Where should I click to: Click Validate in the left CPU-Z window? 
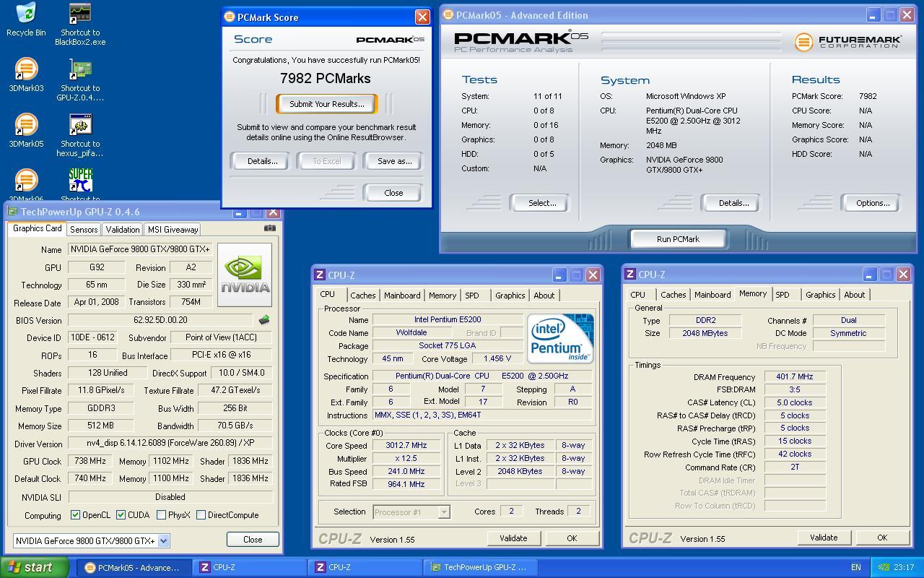click(513, 538)
